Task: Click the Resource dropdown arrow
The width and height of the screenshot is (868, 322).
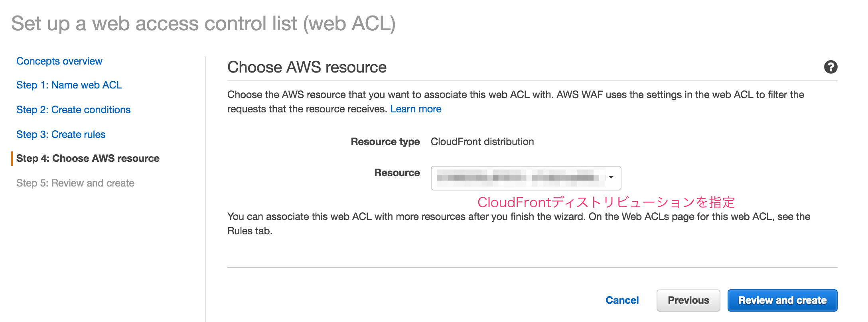Action: pyautogui.click(x=611, y=177)
